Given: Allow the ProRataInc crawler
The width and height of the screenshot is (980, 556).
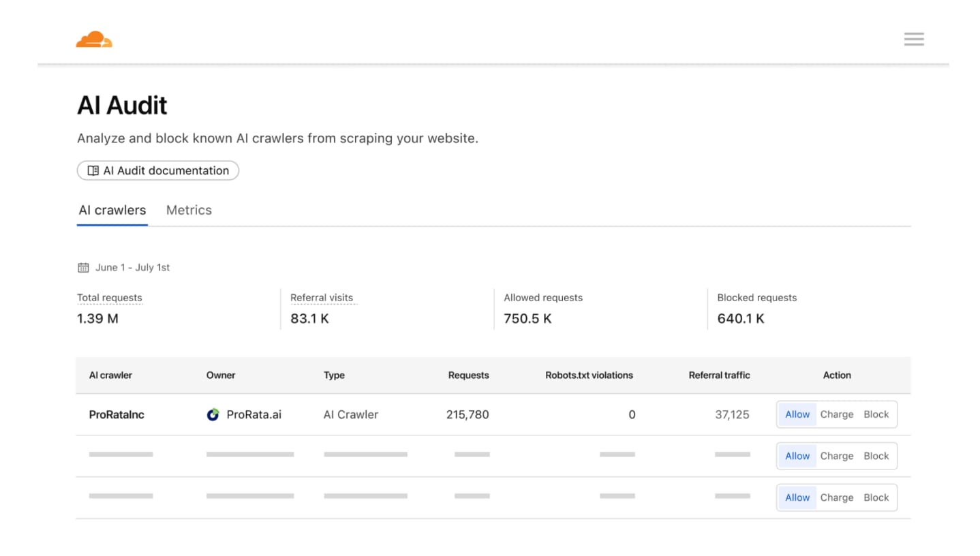Looking at the screenshot, I should (797, 414).
